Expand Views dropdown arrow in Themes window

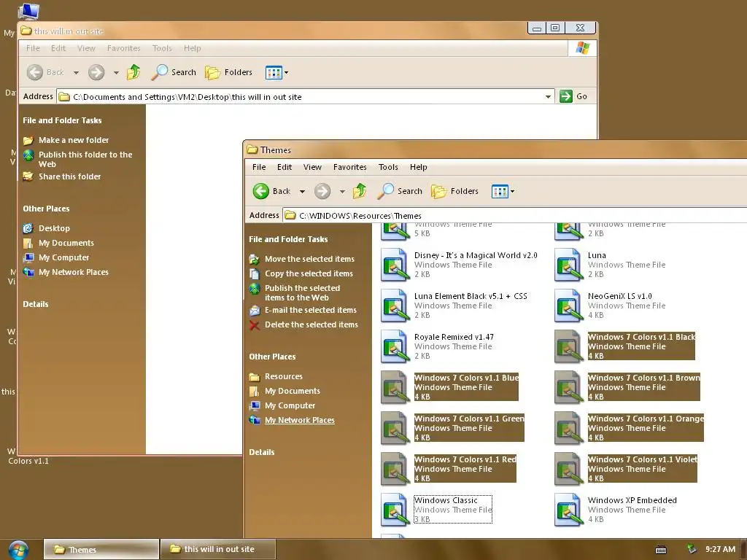tap(513, 192)
